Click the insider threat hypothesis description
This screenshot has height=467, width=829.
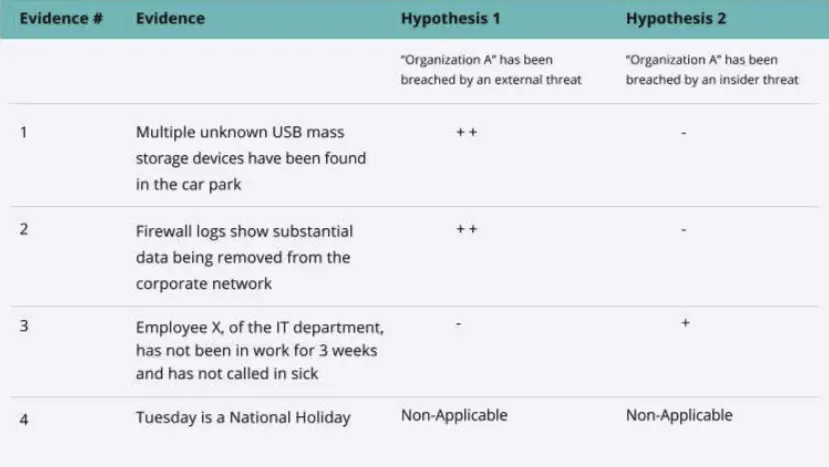(x=712, y=70)
